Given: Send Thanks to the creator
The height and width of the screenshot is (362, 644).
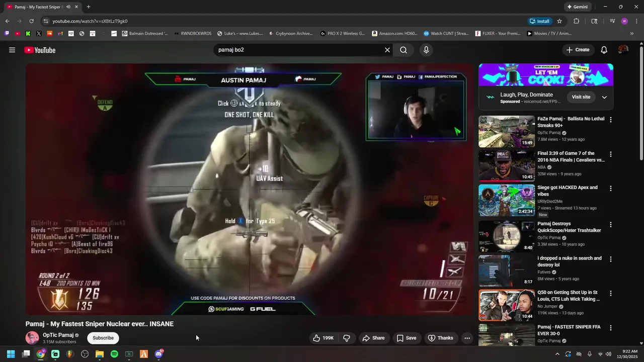Looking at the screenshot, I should coord(440,338).
